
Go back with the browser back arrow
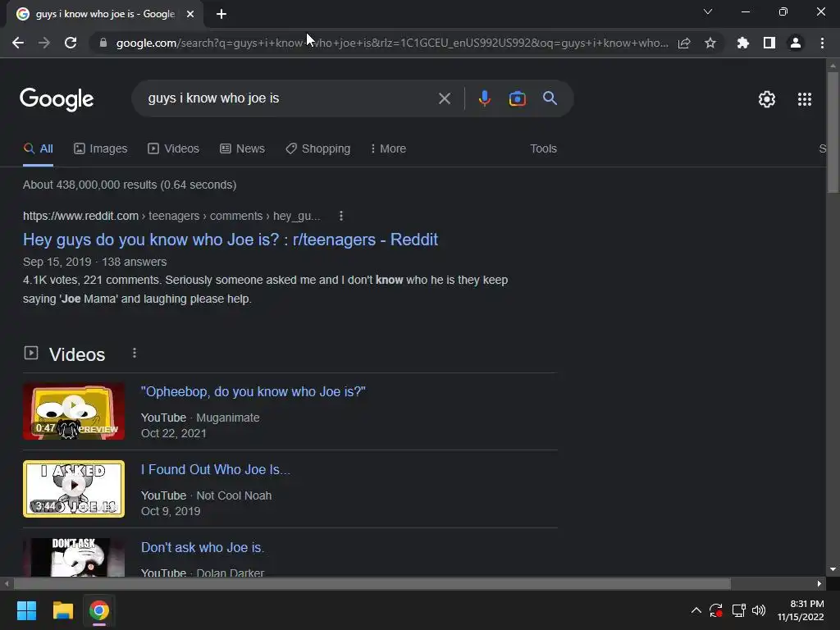[18, 43]
